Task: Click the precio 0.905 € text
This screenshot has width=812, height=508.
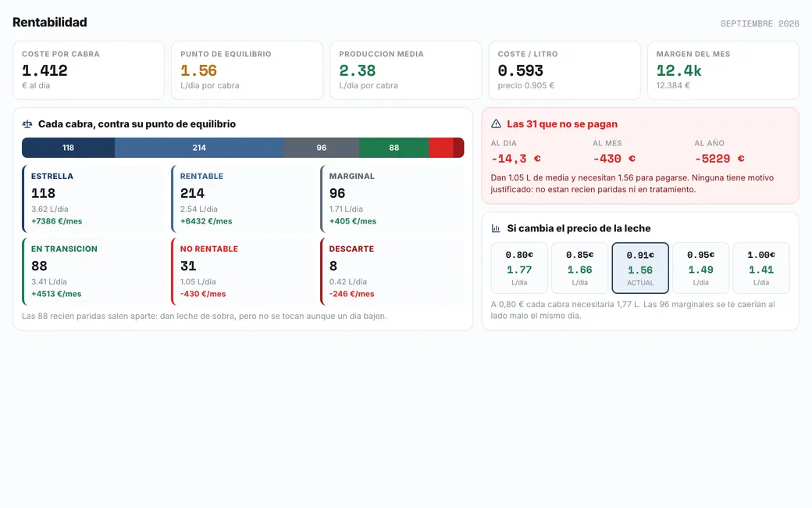Action: pos(526,85)
